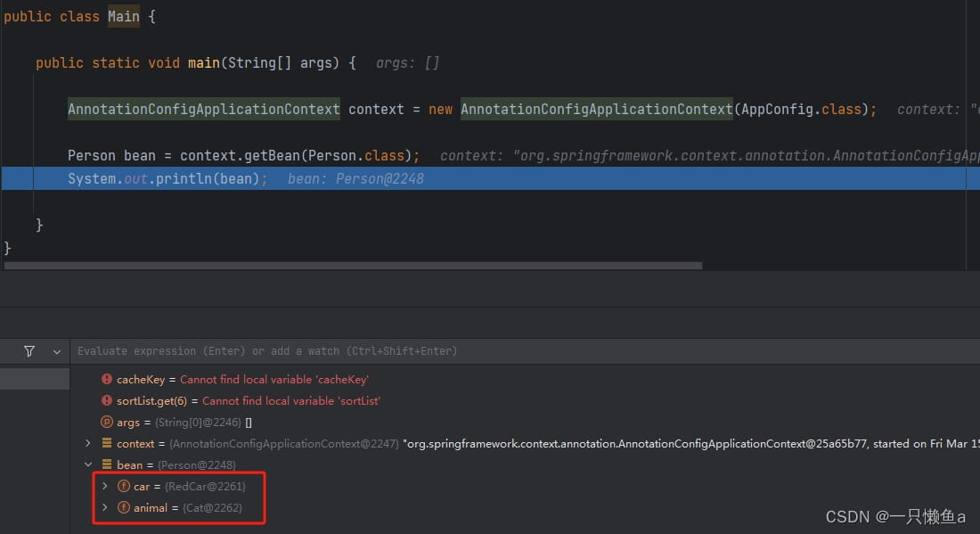Image resolution: width=980 pixels, height=534 pixels.
Task: Select the {Person@2248} value in variables
Action: click(196, 465)
